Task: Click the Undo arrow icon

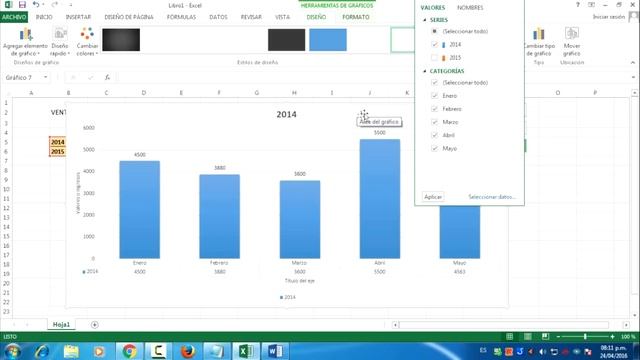Action: point(36,4)
